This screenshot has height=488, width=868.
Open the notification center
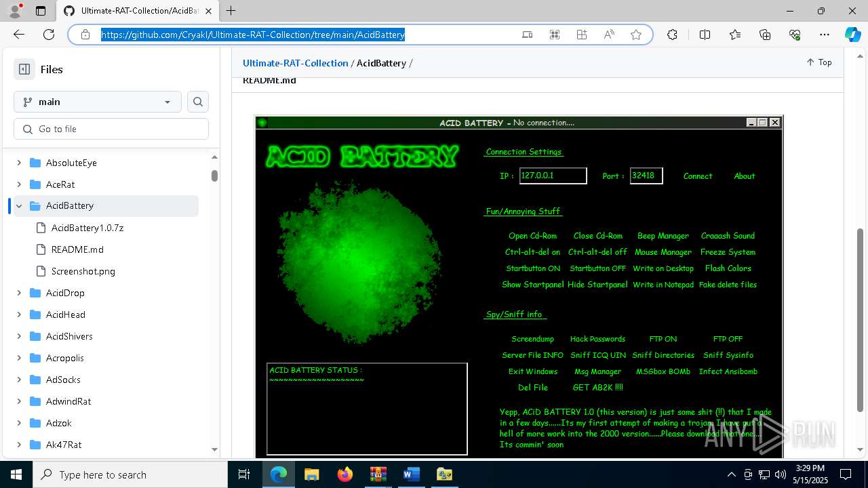[846, 474]
